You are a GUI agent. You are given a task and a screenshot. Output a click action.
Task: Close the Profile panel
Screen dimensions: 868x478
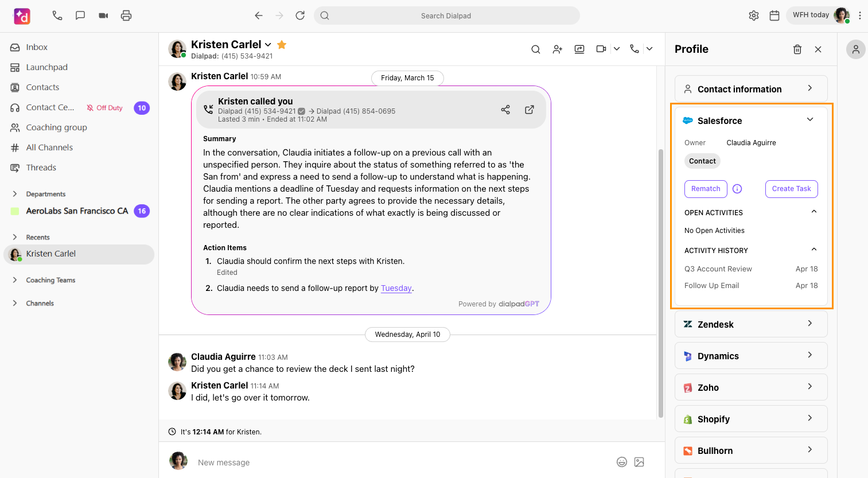[818, 49]
